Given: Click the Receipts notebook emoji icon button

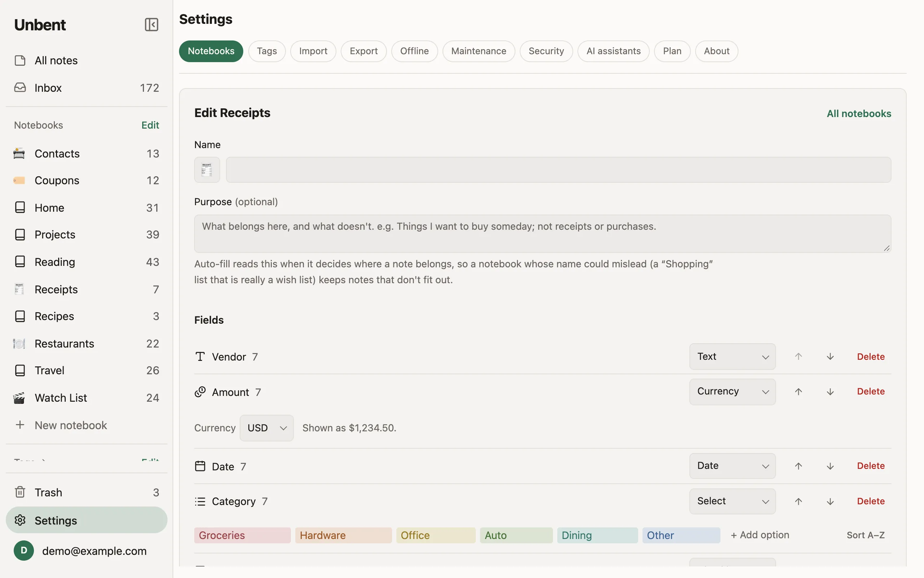Looking at the screenshot, I should [207, 170].
